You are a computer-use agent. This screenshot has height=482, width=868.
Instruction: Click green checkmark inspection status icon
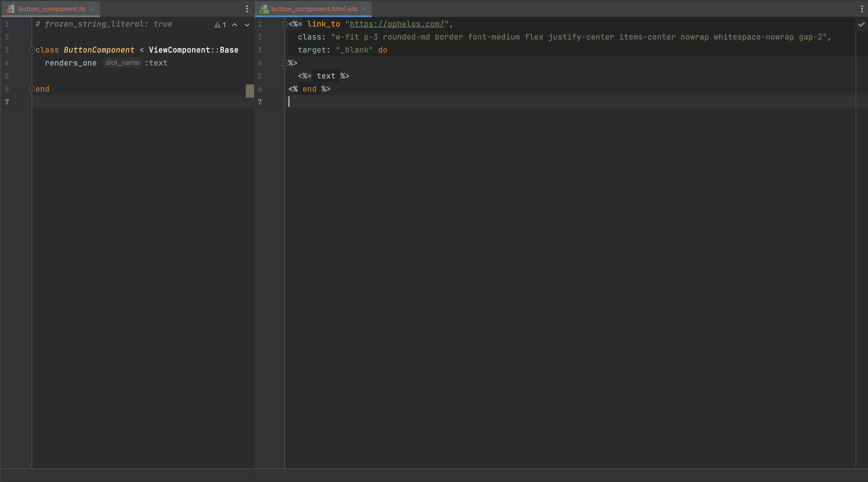coord(861,24)
